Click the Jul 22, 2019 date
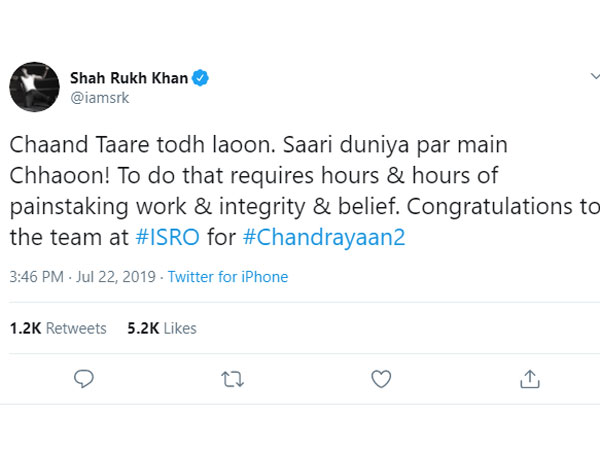Screen dimensions: 600x450 click(x=116, y=277)
